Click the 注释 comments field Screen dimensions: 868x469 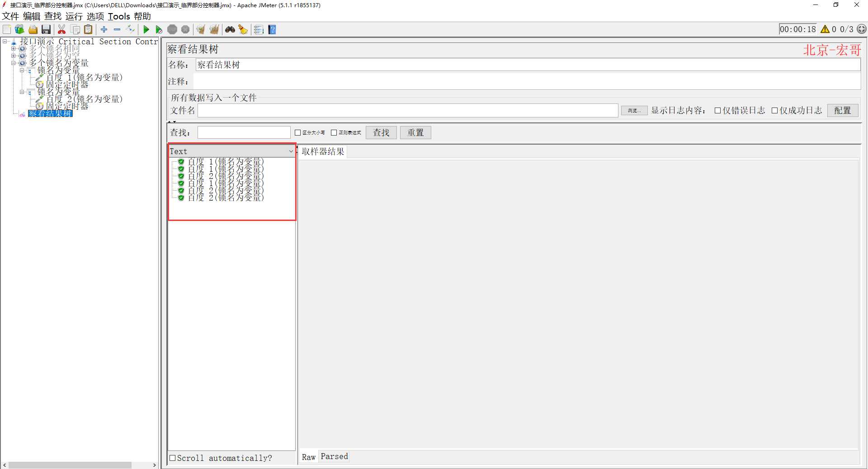tap(527, 81)
